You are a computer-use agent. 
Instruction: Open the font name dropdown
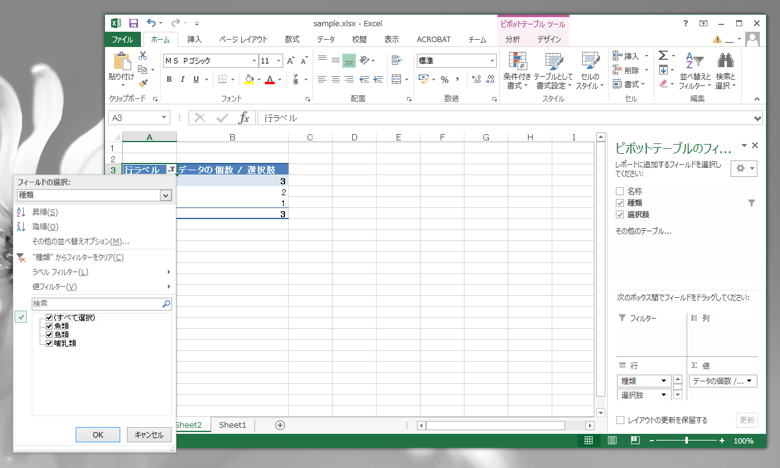click(x=254, y=61)
